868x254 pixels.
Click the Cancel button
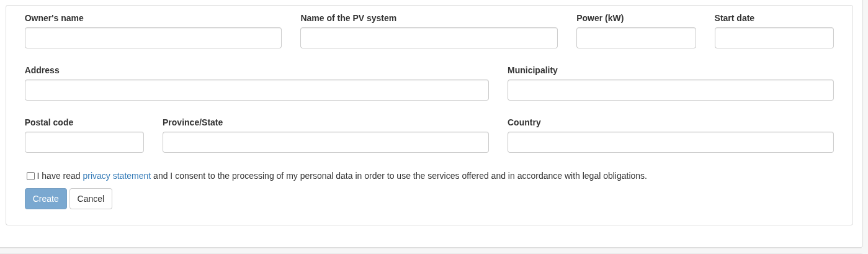(x=91, y=199)
